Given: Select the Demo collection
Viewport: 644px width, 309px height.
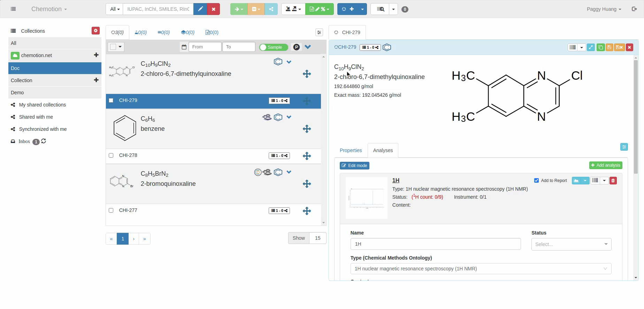Looking at the screenshot, I should pyautogui.click(x=17, y=93).
